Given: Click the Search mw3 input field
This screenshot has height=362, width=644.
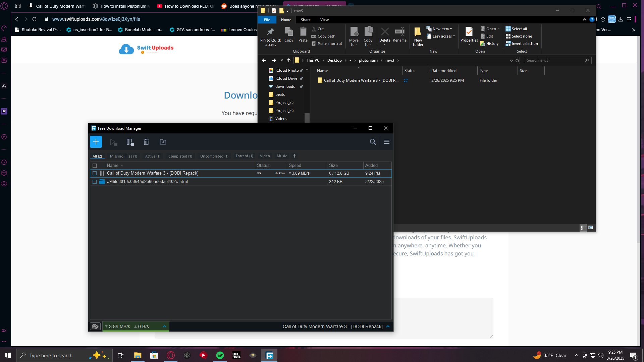Looking at the screenshot, I should 554,60.
